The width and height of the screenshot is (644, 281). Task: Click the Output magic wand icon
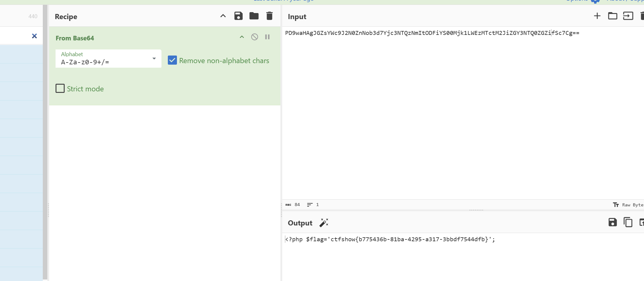pos(324,223)
